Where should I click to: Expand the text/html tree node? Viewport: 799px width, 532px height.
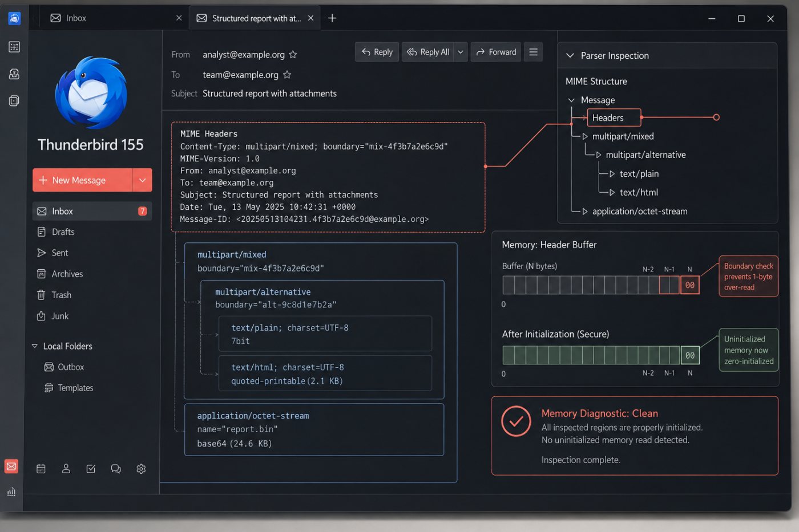(612, 193)
